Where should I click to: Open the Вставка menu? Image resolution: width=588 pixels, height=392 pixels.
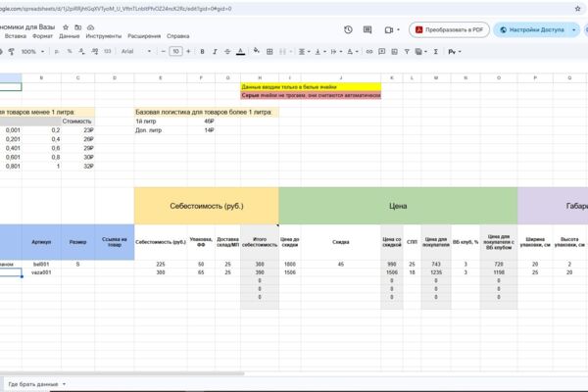click(16, 36)
